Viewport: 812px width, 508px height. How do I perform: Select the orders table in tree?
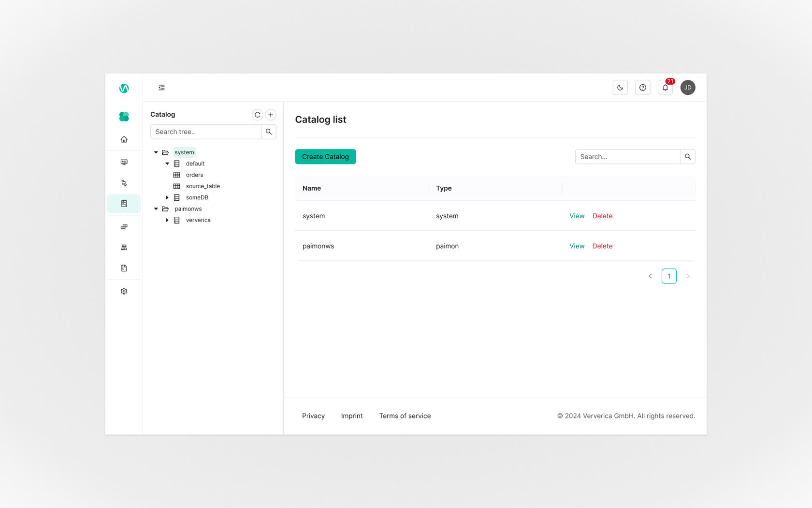coord(194,175)
